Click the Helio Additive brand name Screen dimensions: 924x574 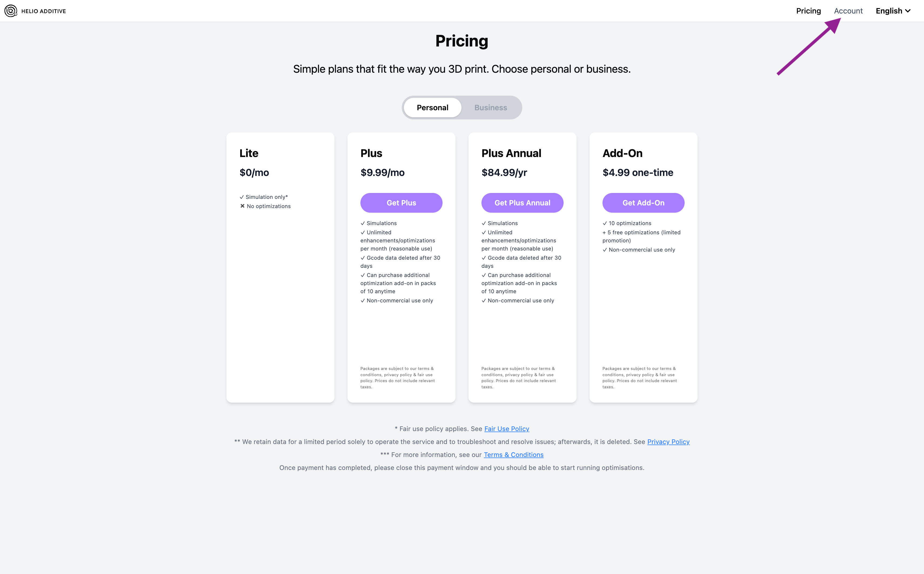(x=44, y=11)
